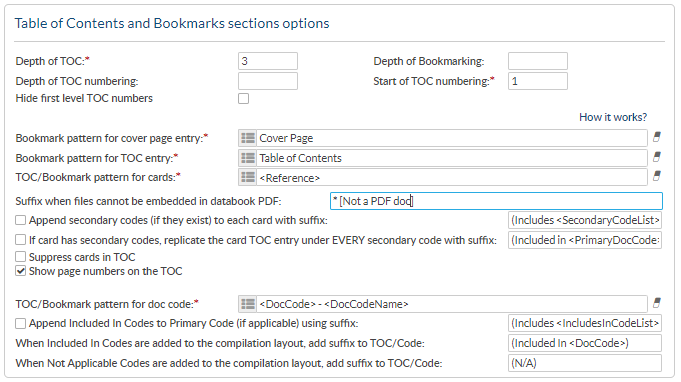Check Append Included In Codes to Primary Code

pos(20,323)
